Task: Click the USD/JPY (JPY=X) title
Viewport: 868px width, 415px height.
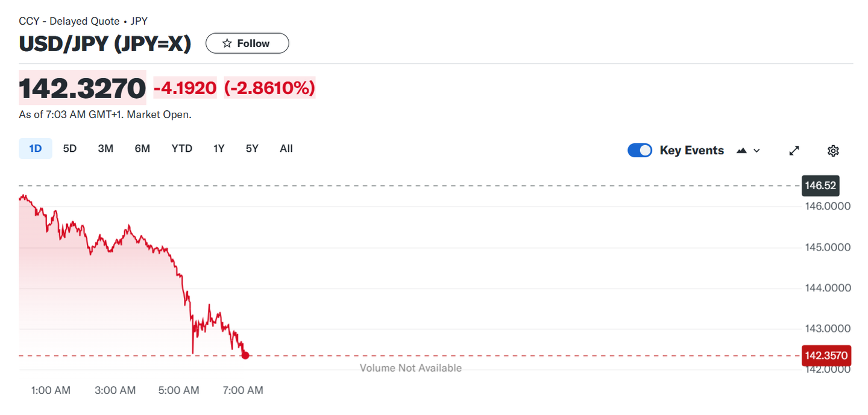Action: point(105,44)
